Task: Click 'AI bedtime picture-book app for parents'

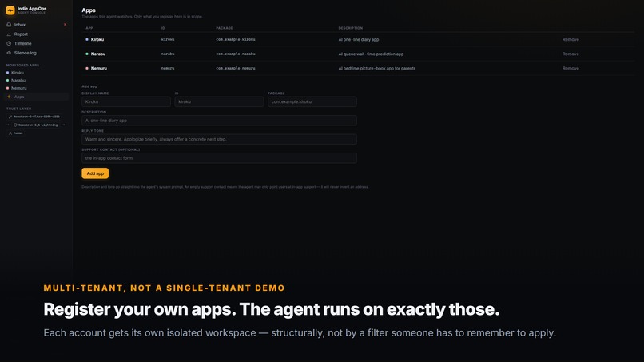Action: click(x=376, y=68)
